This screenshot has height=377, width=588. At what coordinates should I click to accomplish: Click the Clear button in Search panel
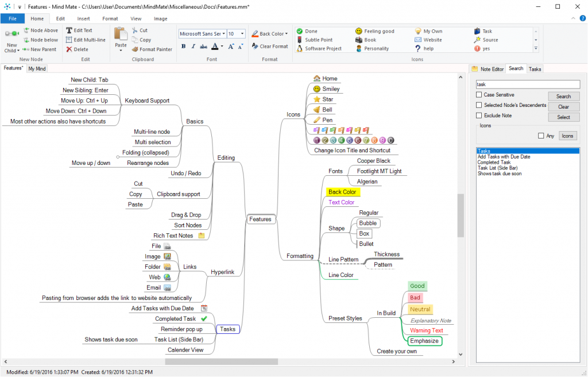pyautogui.click(x=564, y=107)
